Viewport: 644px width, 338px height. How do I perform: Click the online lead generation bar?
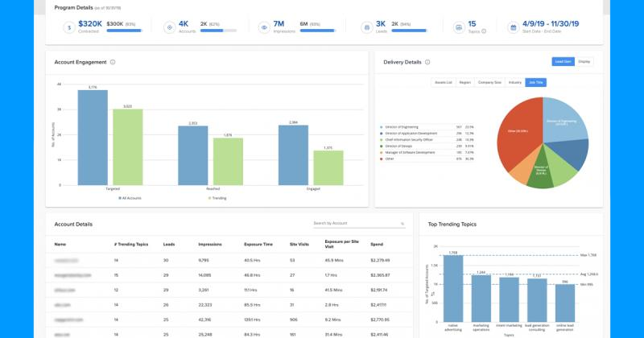(x=565, y=303)
